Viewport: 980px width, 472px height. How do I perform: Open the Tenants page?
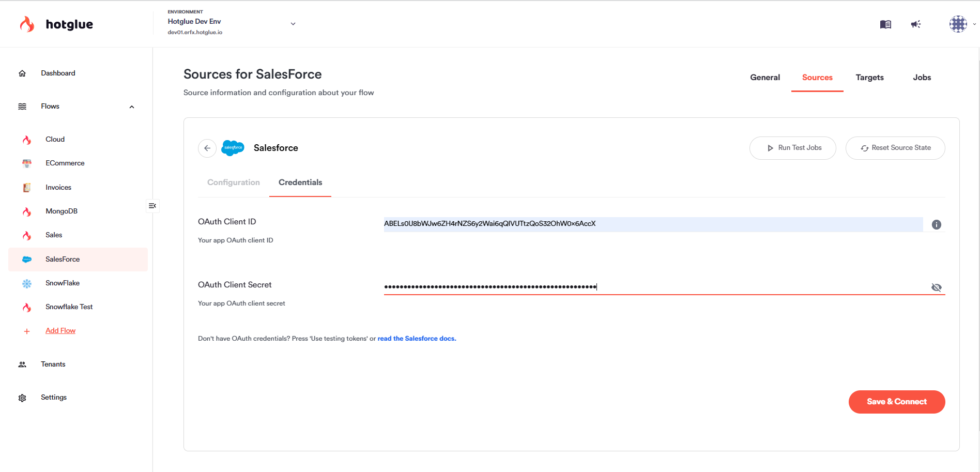pyautogui.click(x=53, y=364)
